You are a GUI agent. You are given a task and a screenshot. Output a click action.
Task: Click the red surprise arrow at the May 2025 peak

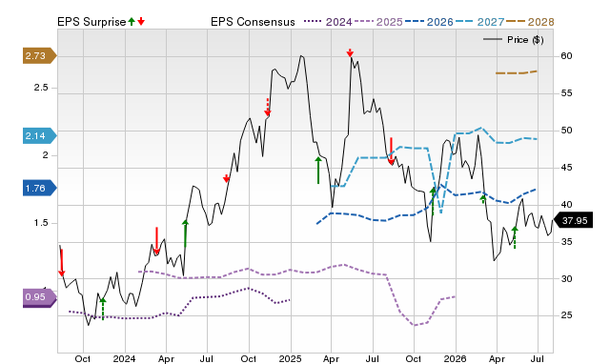click(350, 53)
